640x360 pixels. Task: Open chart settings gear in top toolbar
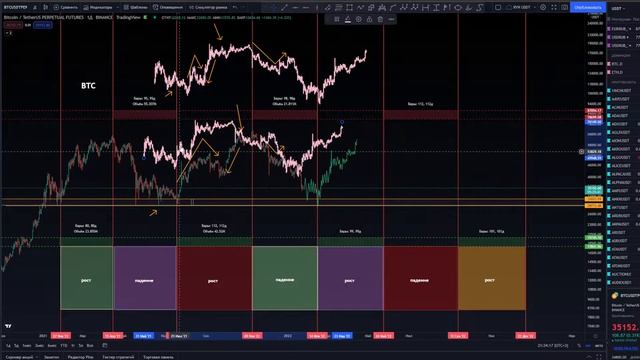click(x=543, y=7)
